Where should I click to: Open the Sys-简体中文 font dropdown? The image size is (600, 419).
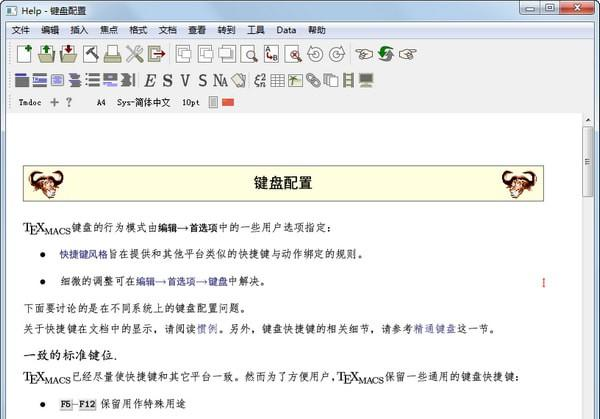click(143, 103)
